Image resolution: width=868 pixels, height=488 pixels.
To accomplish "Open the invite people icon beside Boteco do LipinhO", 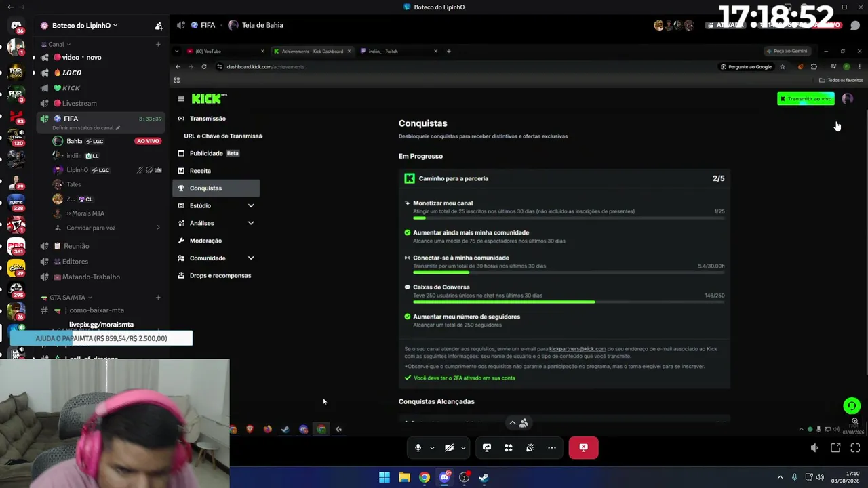I will (x=159, y=26).
